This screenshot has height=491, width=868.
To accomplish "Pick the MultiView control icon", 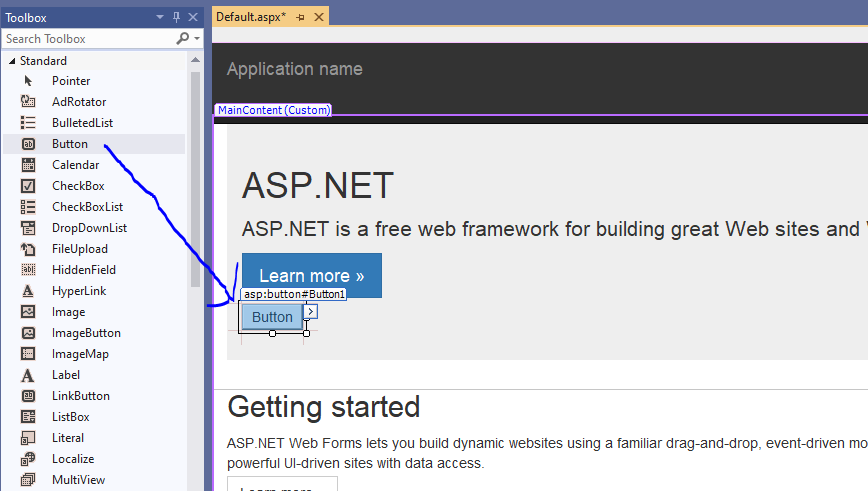I will pyautogui.click(x=28, y=480).
